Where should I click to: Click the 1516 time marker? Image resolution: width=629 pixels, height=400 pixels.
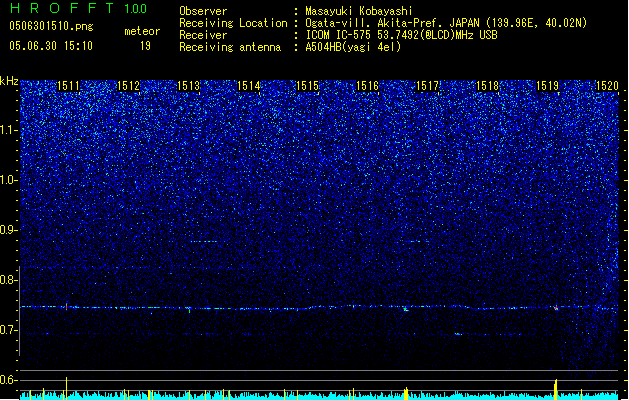point(367,86)
